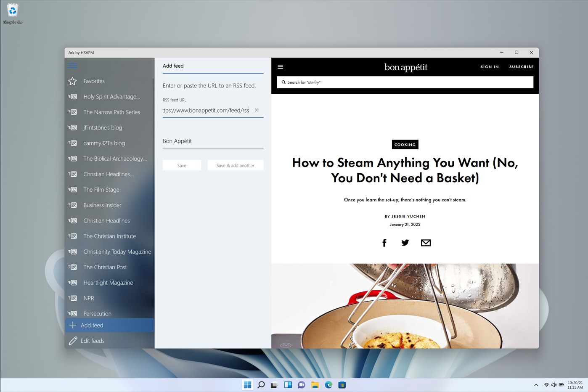Open the Favorites list

coord(109,81)
